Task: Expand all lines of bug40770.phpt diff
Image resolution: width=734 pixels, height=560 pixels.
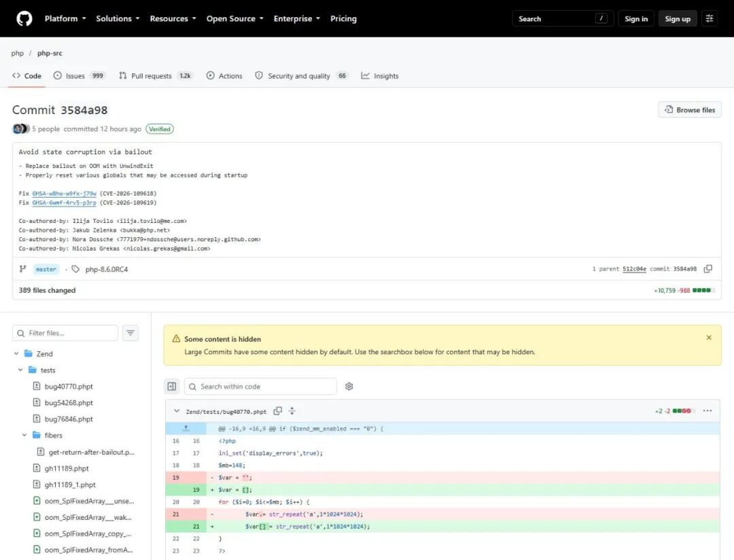Action: (x=292, y=411)
